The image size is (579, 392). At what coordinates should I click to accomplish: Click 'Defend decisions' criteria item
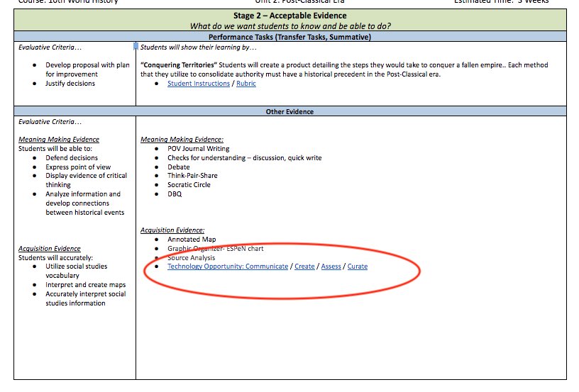(72, 157)
